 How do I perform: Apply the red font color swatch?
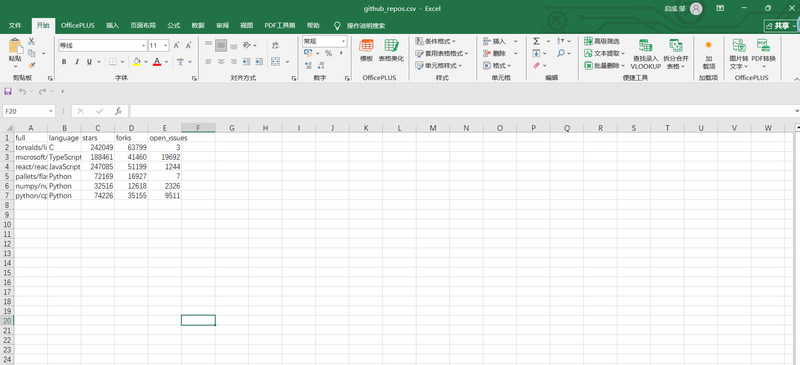[x=157, y=62]
